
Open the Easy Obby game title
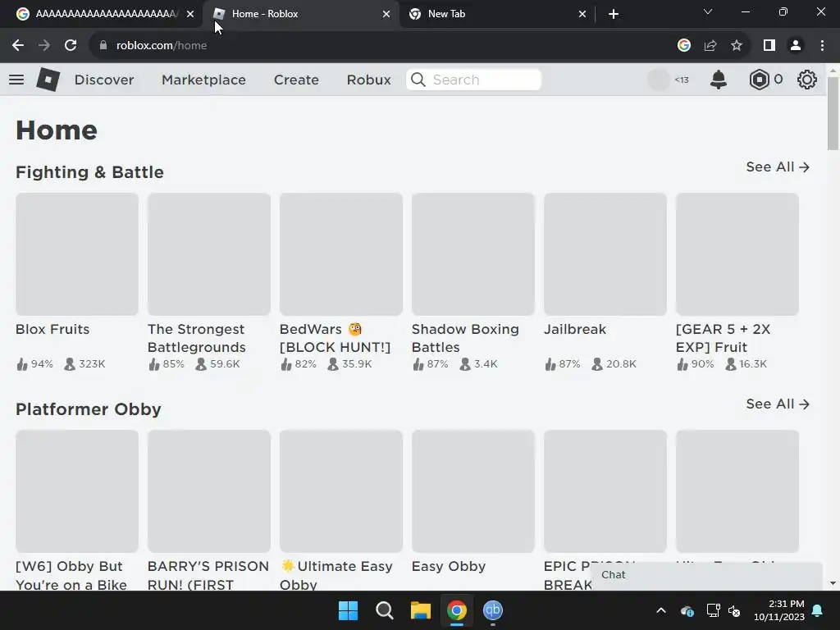[x=449, y=567]
